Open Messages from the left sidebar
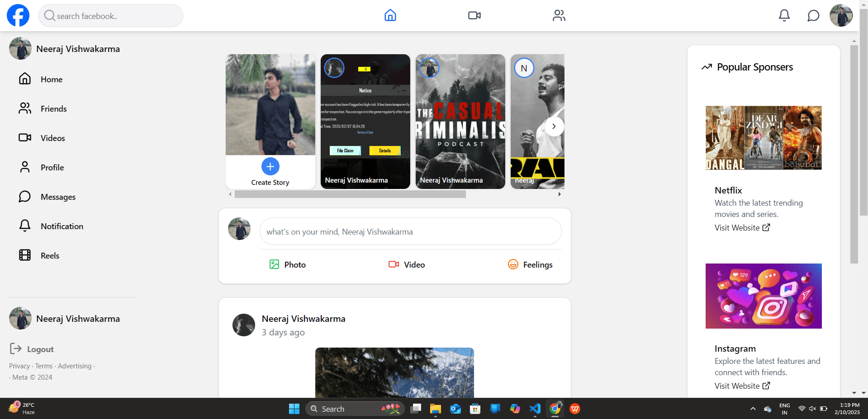The image size is (868, 419). point(57,197)
